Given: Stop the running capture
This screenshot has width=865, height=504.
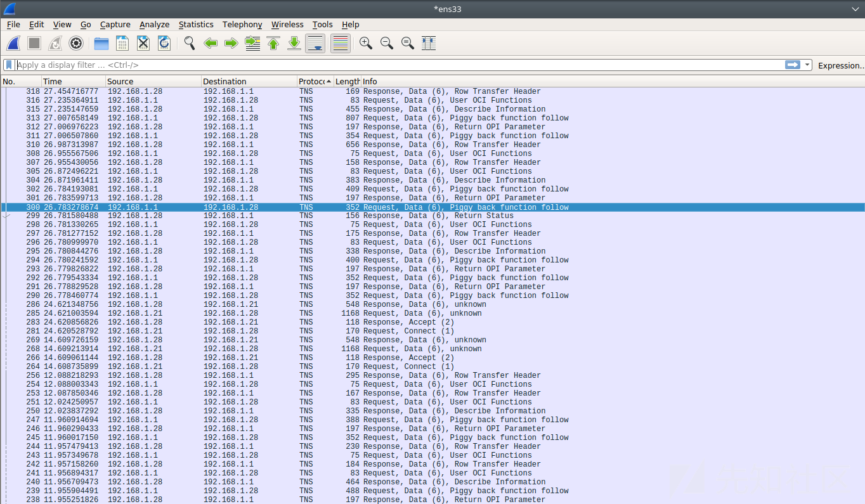Looking at the screenshot, I should [x=33, y=43].
